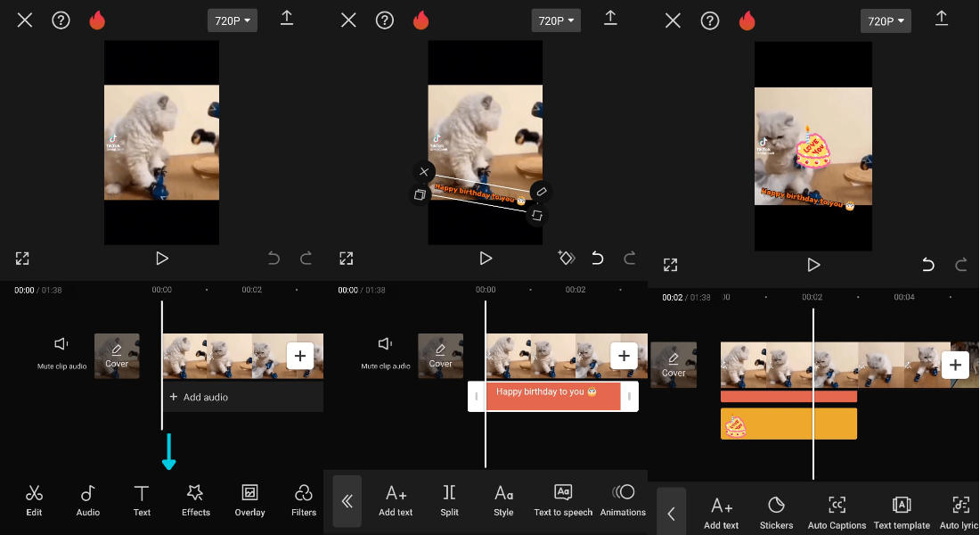This screenshot has height=535, width=980.
Task: Redo action in middle panel
Action: tap(629, 258)
